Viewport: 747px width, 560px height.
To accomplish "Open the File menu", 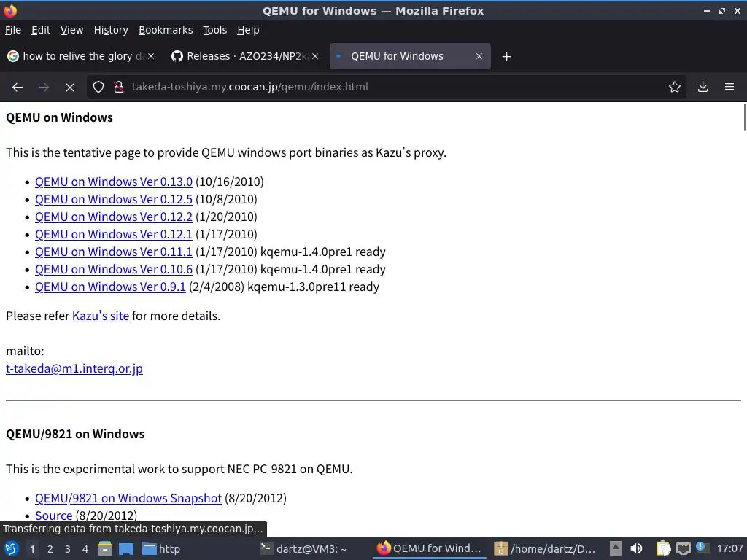I will point(13,30).
